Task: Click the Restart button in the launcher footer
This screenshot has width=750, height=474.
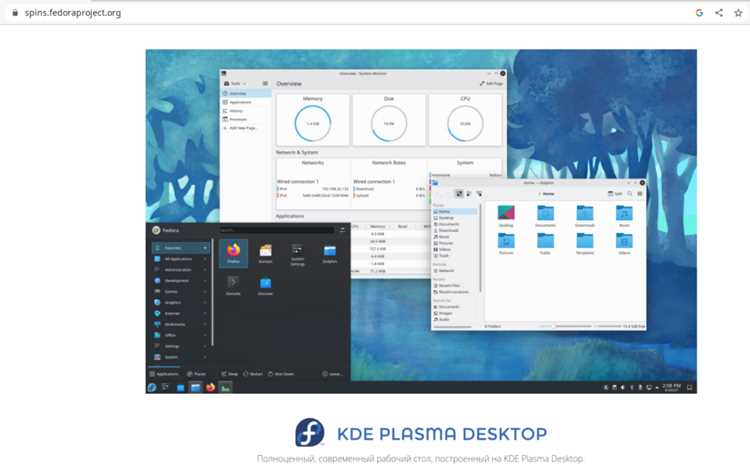Action: (253, 374)
